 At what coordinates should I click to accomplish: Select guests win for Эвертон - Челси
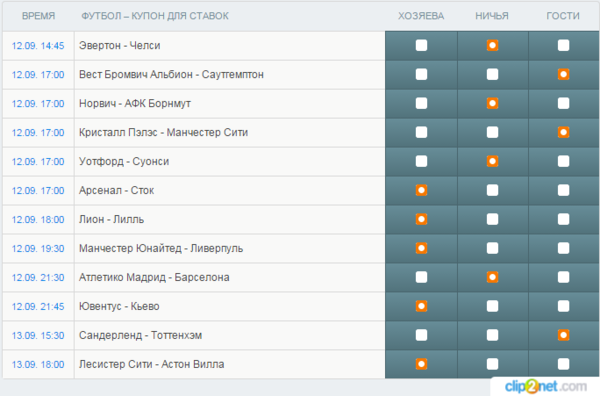click(x=563, y=46)
